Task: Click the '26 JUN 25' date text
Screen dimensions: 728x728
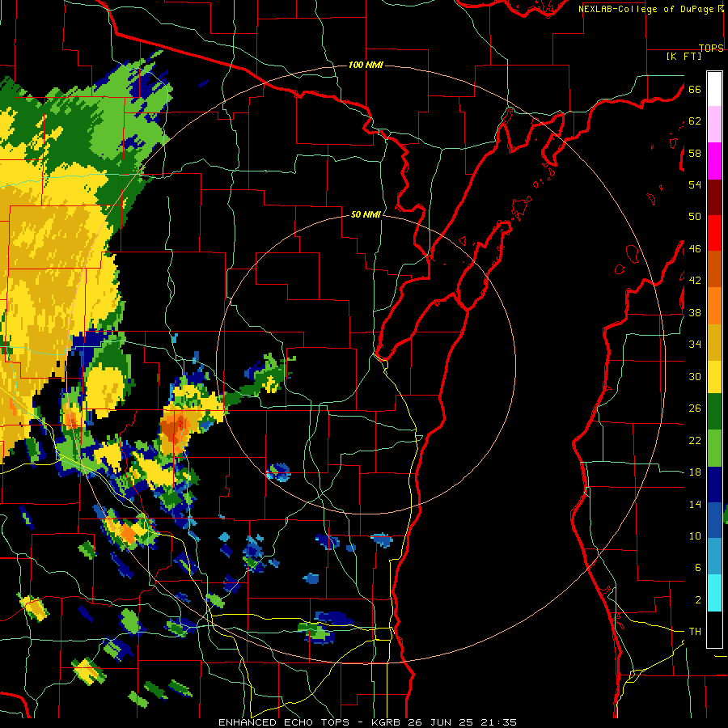Action: [x=442, y=722]
